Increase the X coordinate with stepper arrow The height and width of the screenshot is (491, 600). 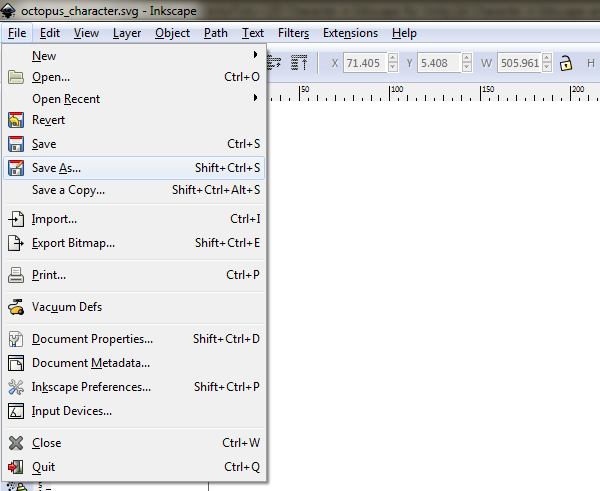tap(392, 58)
